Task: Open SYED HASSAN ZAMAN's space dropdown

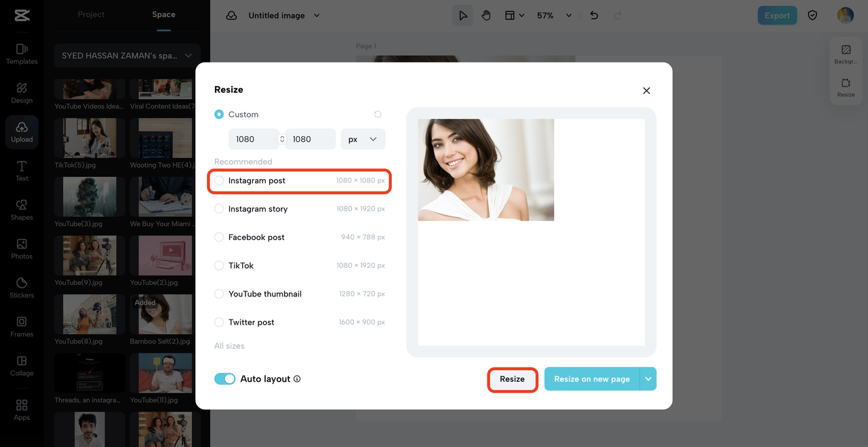Action: pyautogui.click(x=127, y=56)
